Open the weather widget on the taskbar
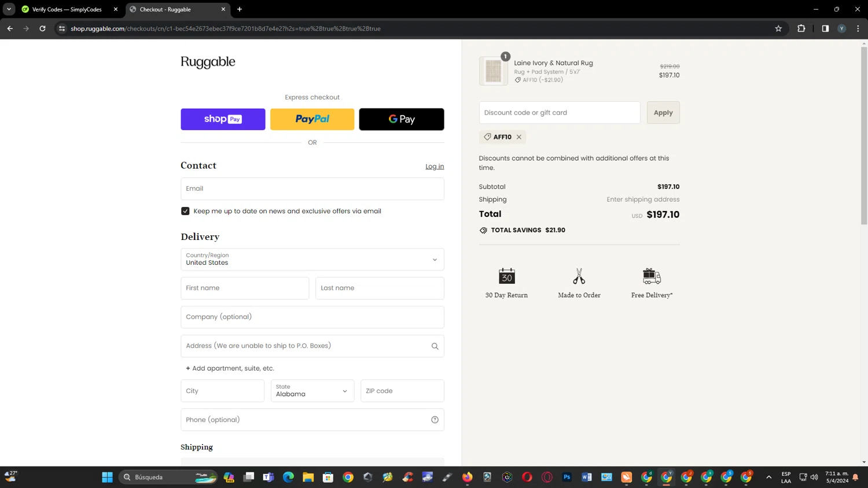 click(x=11, y=476)
